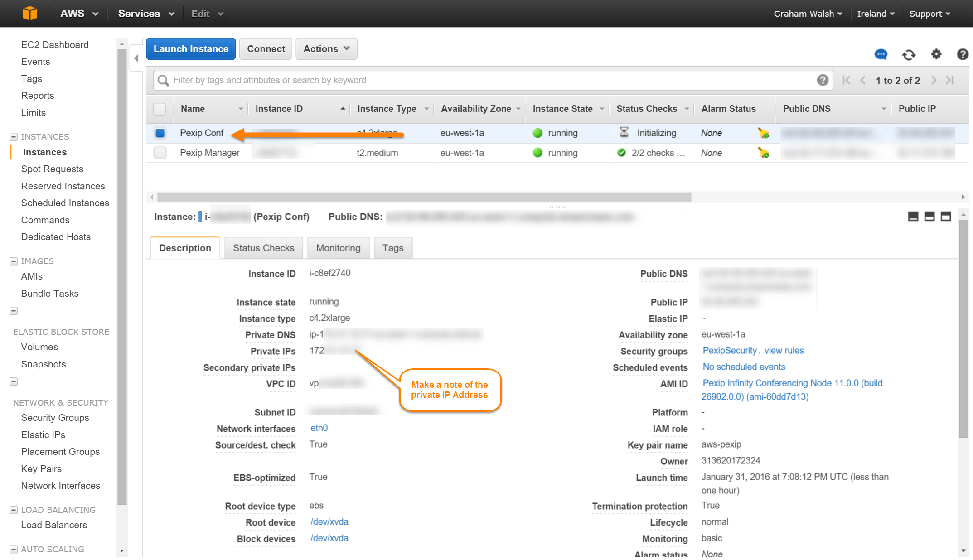The image size is (973, 560).
Task: Set details pane to half-height layout
Action: coord(929,217)
